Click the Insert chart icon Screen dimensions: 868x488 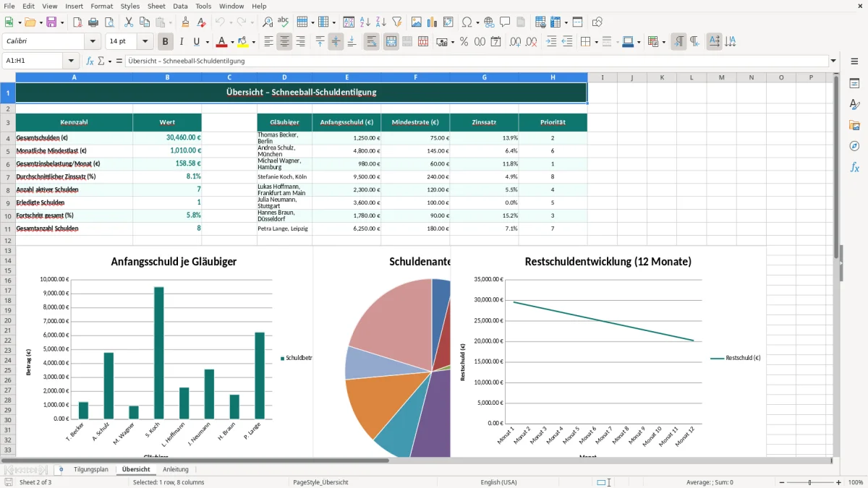point(433,22)
